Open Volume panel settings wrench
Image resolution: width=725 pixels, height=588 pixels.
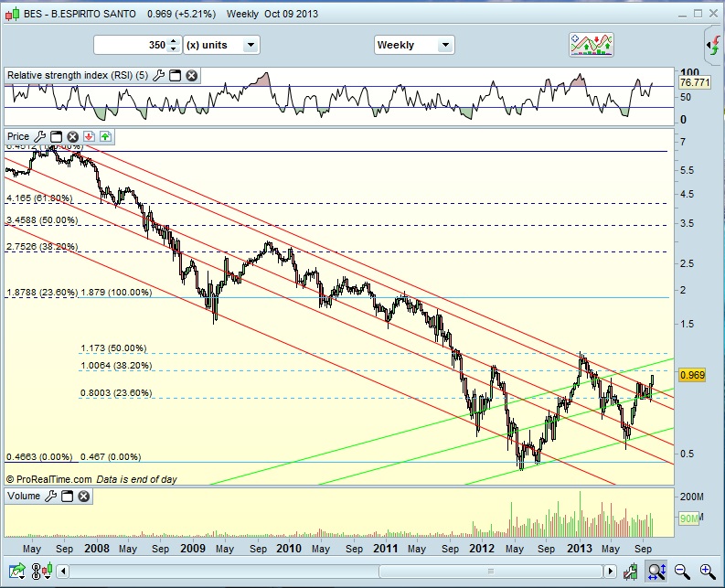(51, 496)
